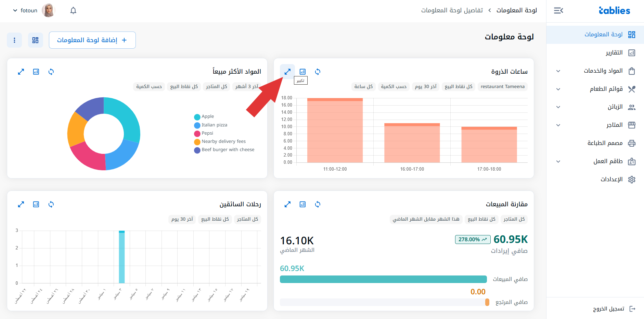Screen dimensions: 644x319
Task: Expand the best-selling items (المواد الأكثر مبيعاً) chart
Action: (x=21, y=72)
